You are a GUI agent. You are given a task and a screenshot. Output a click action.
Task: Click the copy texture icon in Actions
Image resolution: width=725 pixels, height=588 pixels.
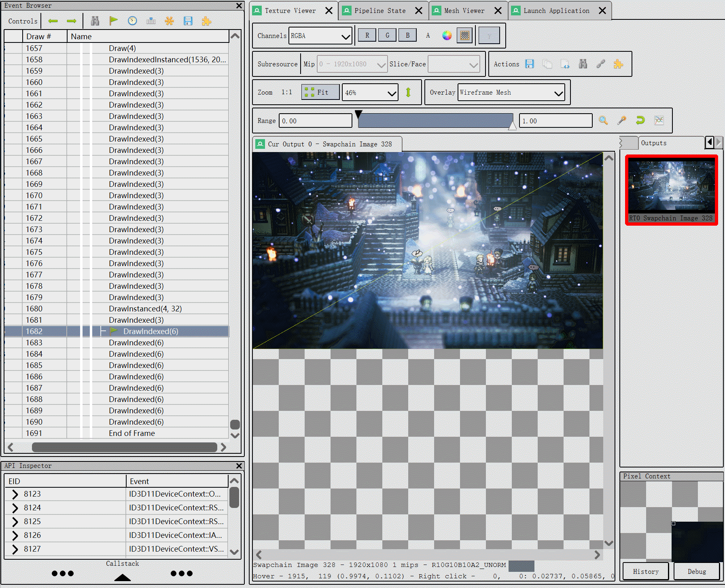pos(547,64)
